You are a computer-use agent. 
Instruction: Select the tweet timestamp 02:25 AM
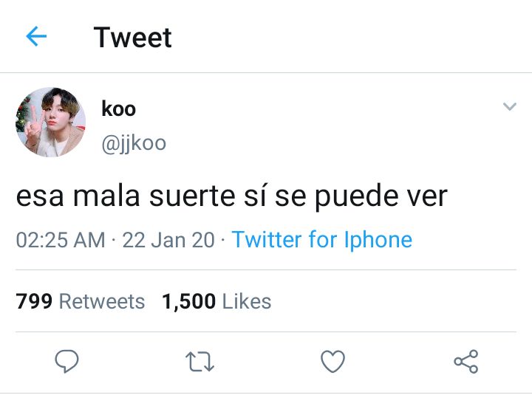click(x=61, y=240)
